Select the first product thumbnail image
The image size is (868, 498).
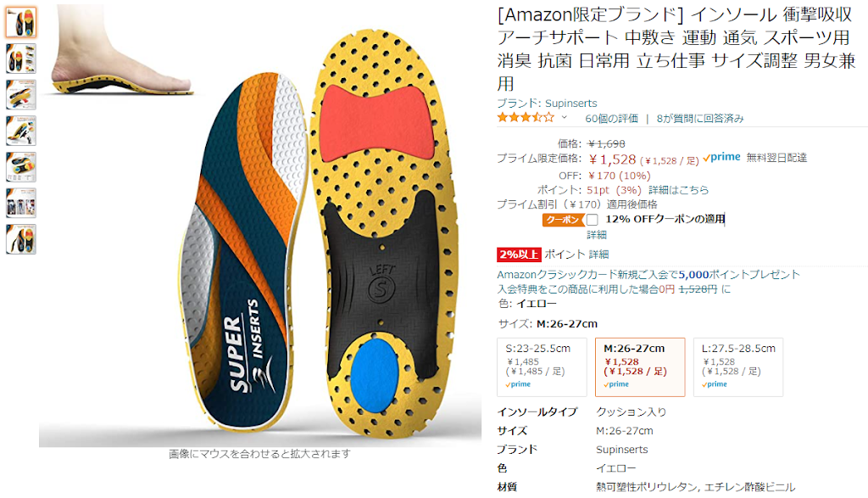tap(21, 22)
